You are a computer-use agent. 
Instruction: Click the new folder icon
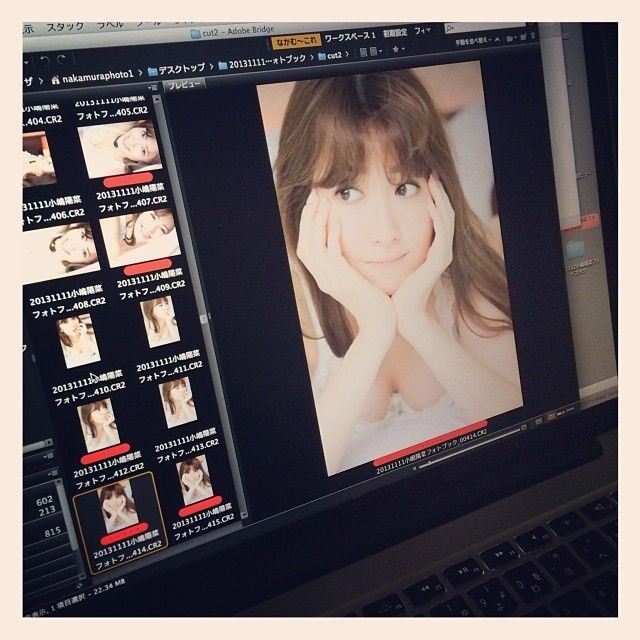(523, 38)
